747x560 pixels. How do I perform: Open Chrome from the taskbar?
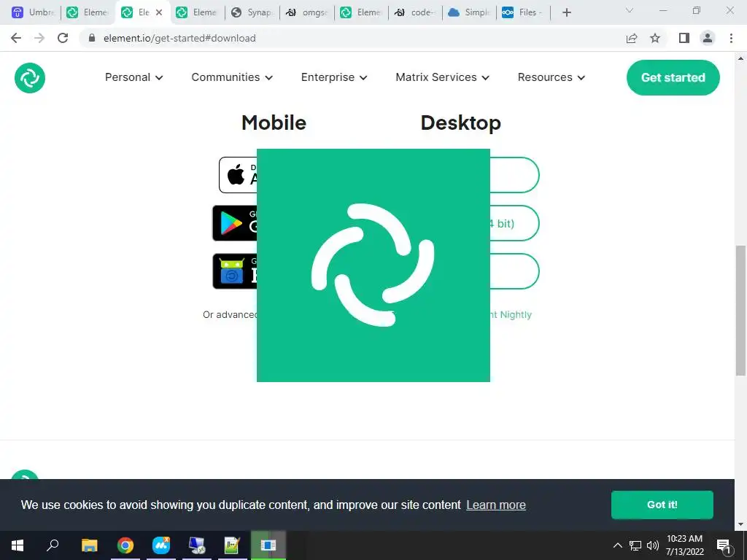pos(125,545)
